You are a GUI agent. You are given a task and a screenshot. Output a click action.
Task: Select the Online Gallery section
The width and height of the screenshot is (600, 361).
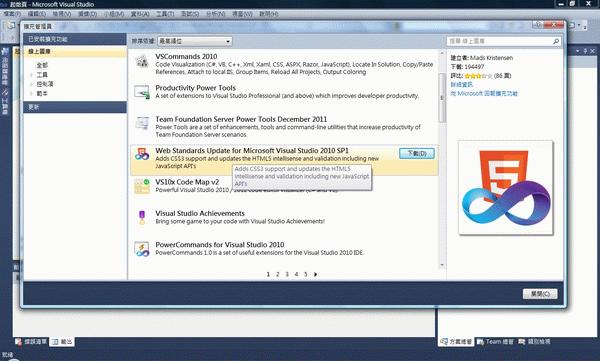pos(75,51)
